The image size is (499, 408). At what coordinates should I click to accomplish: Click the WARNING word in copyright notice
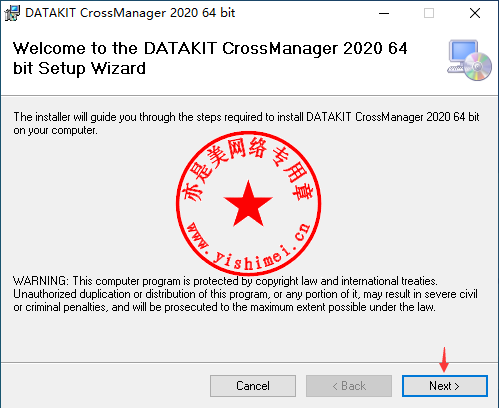coord(41,281)
